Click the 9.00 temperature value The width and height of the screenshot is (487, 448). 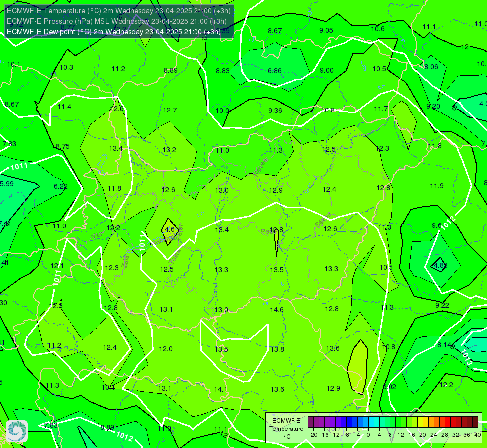point(327,70)
